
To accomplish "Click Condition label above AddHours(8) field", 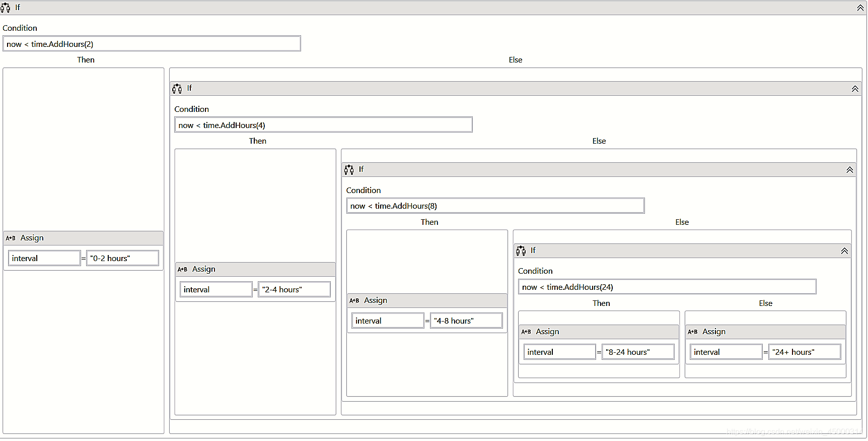I will (x=363, y=191).
